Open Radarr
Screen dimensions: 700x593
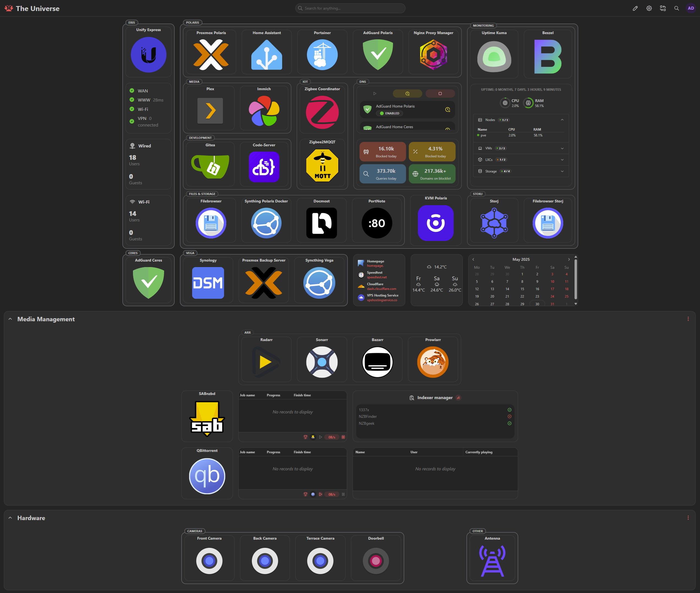266,359
